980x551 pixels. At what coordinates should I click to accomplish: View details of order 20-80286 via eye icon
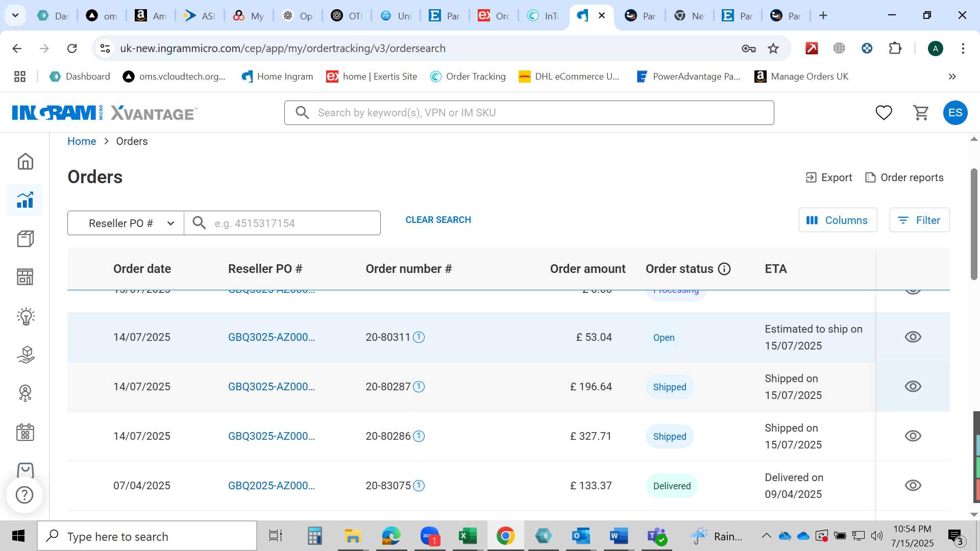913,436
